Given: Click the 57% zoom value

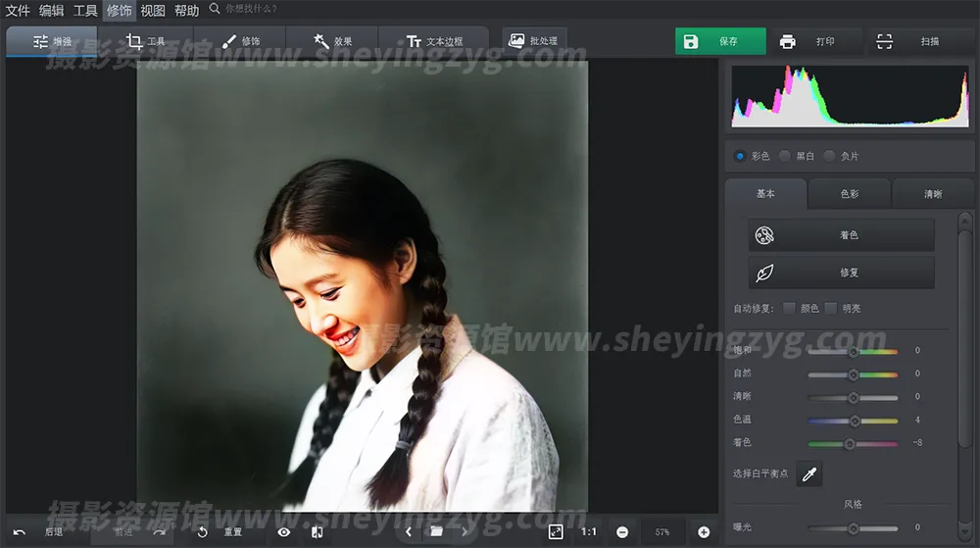Looking at the screenshot, I should tap(662, 532).
